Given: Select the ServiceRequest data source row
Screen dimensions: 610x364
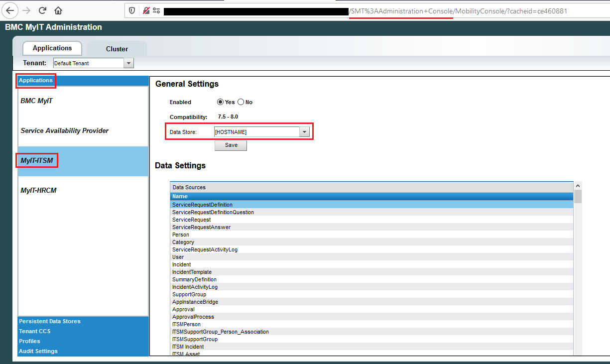Looking at the screenshot, I should point(372,220).
